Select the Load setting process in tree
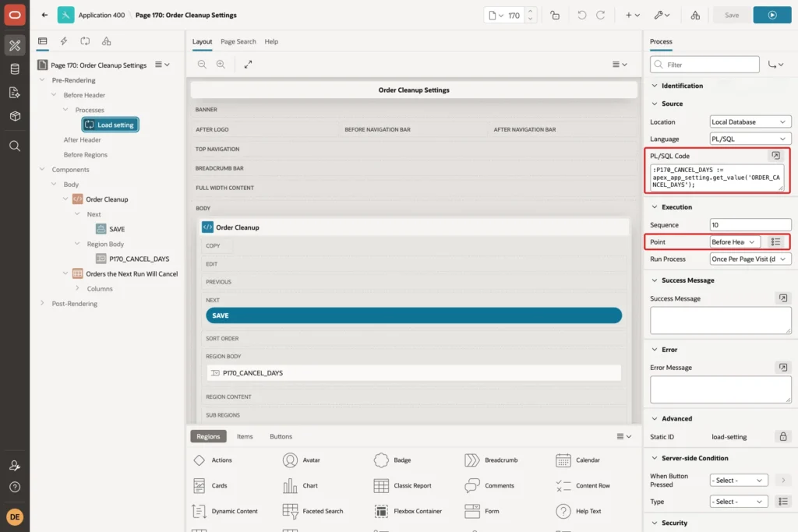 click(x=111, y=125)
